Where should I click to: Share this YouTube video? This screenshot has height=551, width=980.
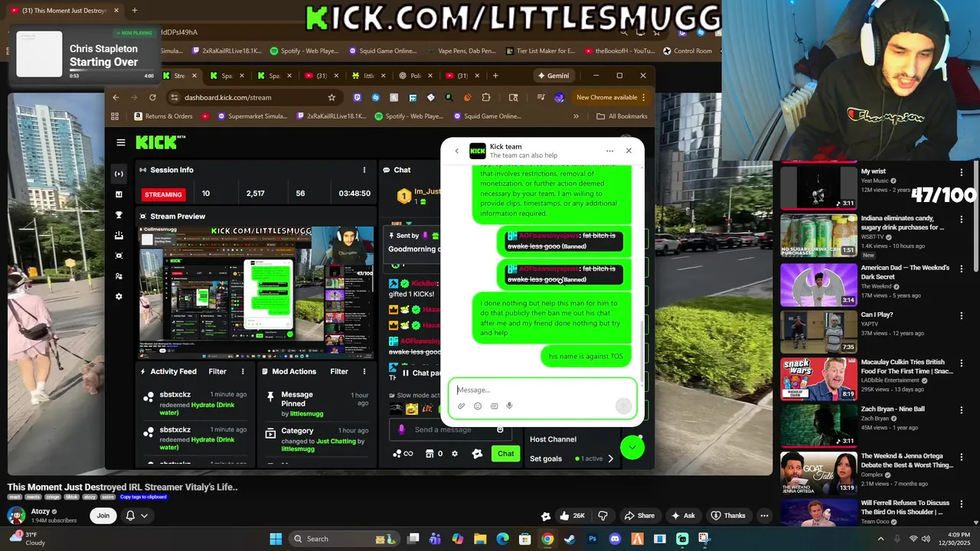639,516
